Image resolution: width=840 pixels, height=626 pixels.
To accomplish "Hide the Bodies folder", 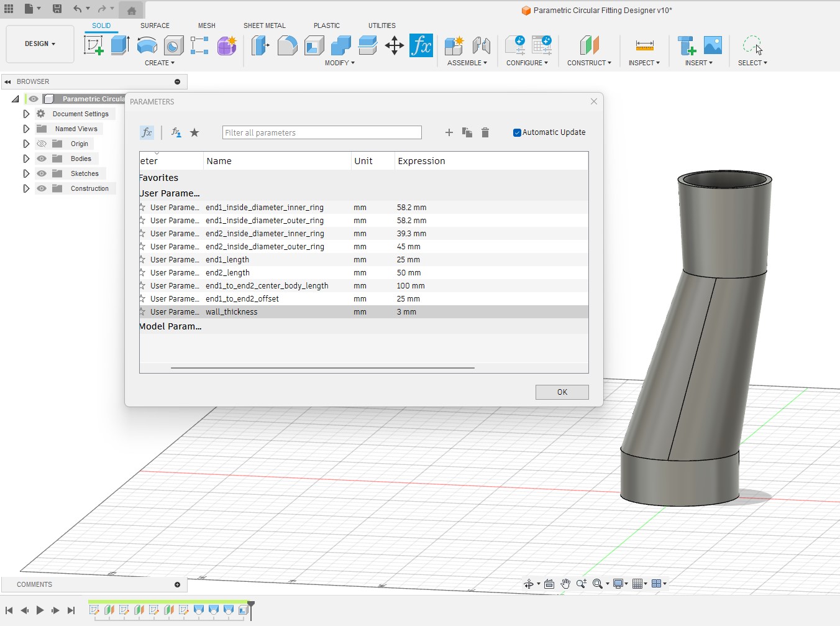I will [x=41, y=159].
